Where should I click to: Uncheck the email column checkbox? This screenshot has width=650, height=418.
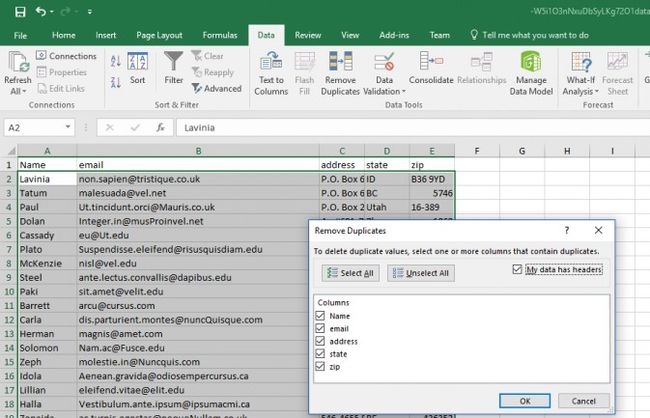(320, 328)
